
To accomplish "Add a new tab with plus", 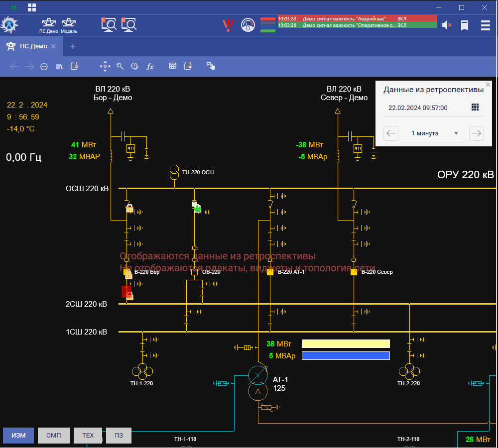I will click(x=73, y=46).
